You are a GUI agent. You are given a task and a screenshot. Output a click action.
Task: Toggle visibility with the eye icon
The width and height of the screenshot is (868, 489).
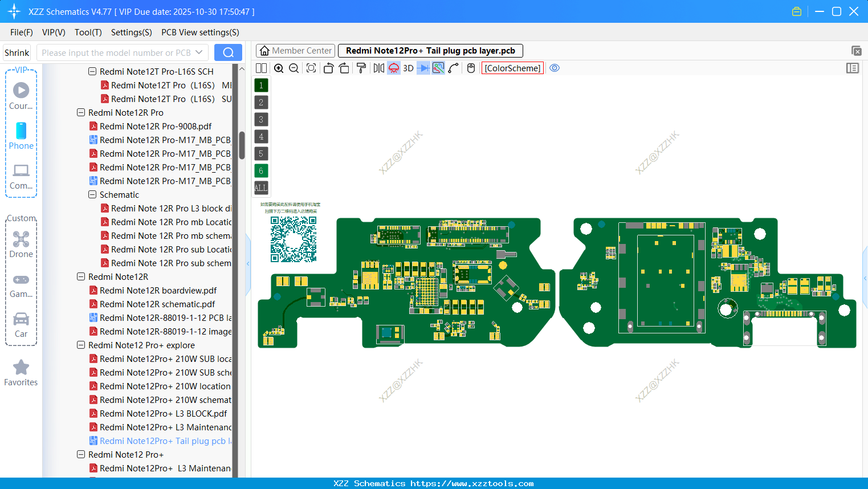click(555, 68)
